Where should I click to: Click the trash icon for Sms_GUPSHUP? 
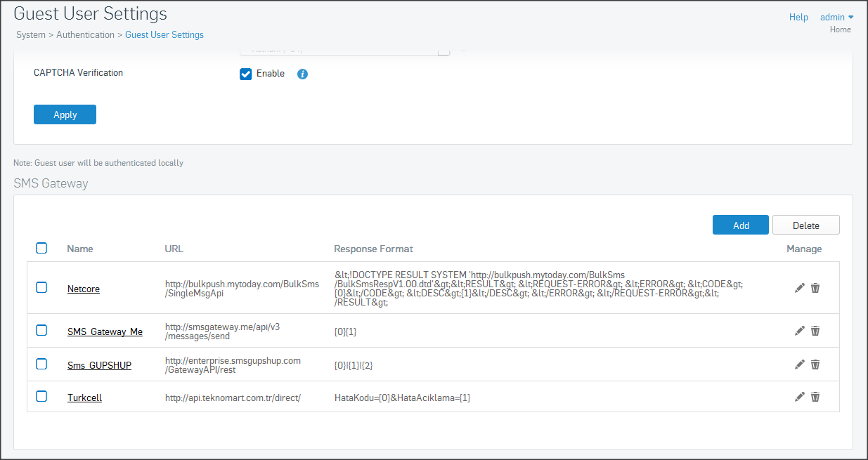point(815,364)
